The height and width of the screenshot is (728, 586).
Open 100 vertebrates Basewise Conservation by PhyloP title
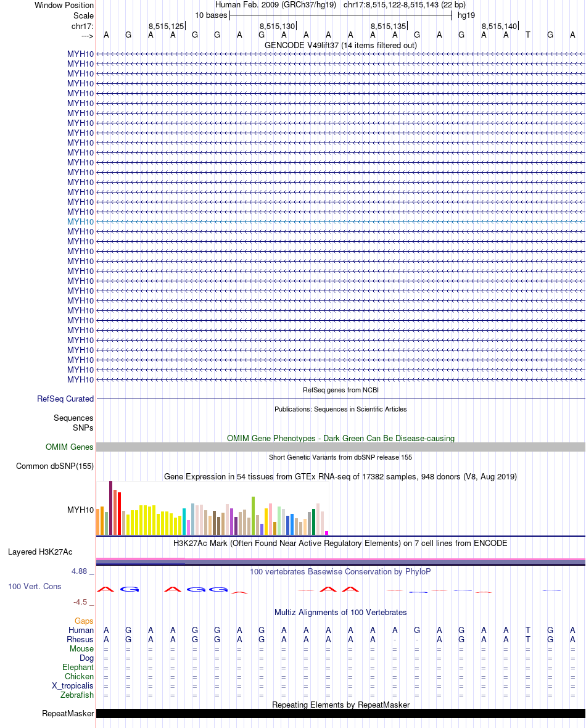pyautogui.click(x=340, y=571)
